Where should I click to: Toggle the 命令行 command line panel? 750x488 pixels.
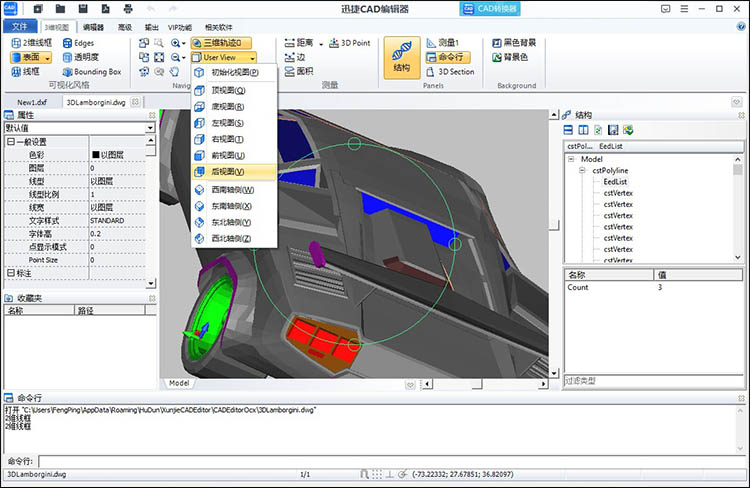pyautogui.click(x=448, y=57)
